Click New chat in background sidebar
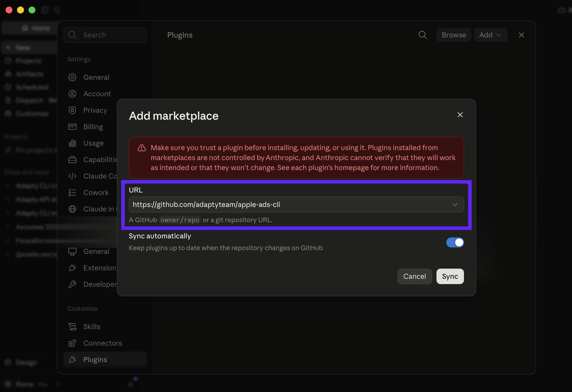The image size is (572, 392). 29,47
